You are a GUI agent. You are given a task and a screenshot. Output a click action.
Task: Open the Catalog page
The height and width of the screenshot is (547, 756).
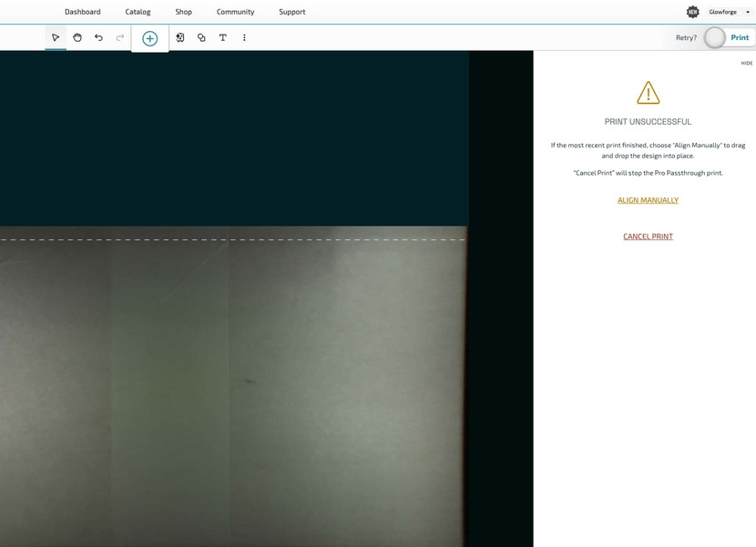[138, 12]
